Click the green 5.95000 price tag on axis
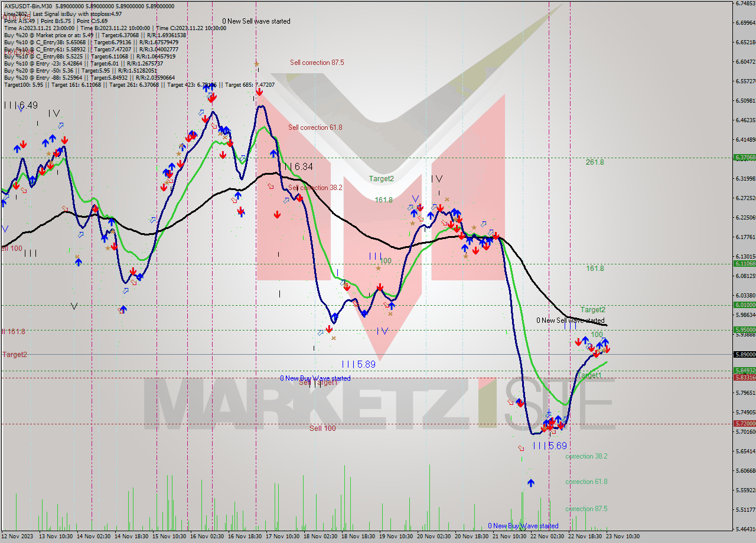Screen dimensions: 756x543 tap(744, 329)
